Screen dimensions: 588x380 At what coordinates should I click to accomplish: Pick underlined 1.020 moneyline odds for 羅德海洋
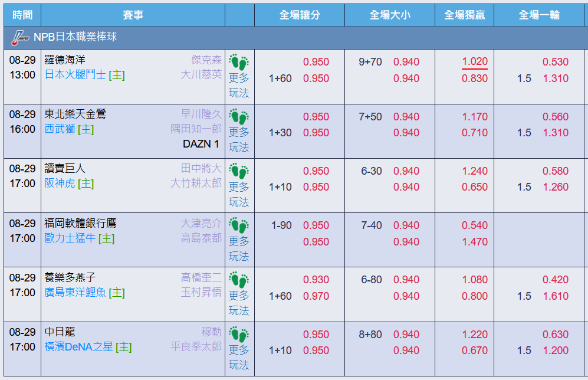pos(475,61)
